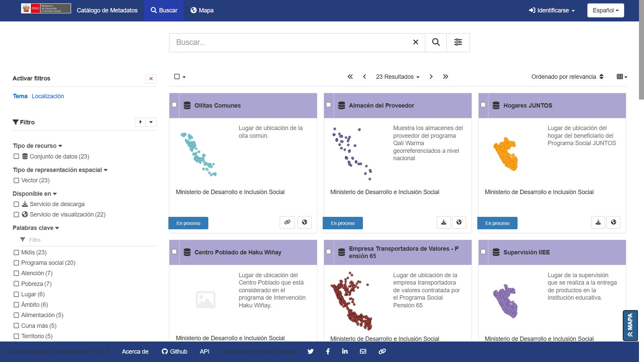Click link icon on Ollitas Comunes card

tap(287, 222)
